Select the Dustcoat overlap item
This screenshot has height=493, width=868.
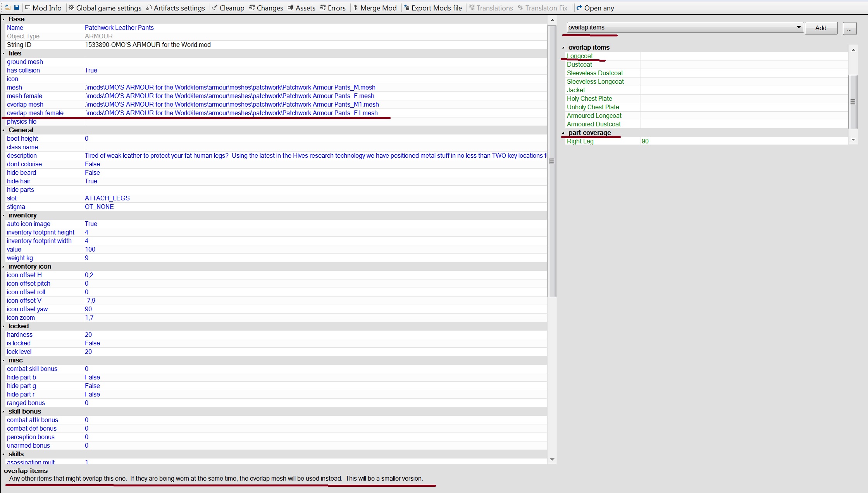point(579,64)
